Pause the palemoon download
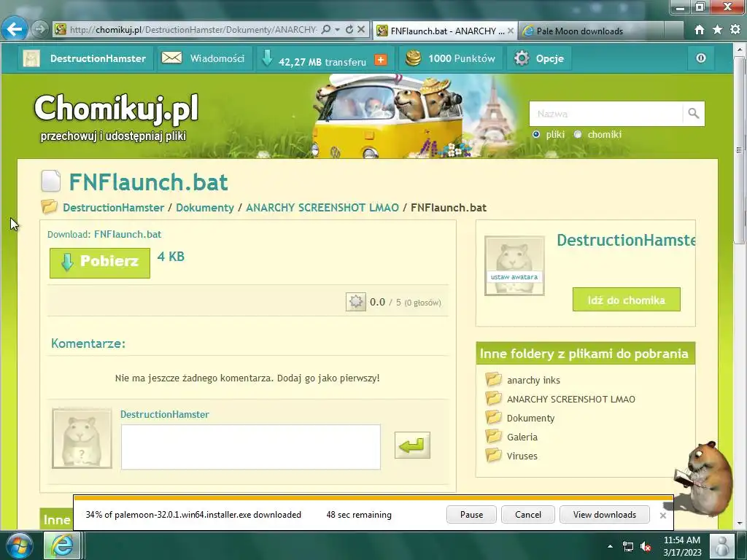Screen dimensions: 747x560 pyautogui.click(x=471, y=515)
